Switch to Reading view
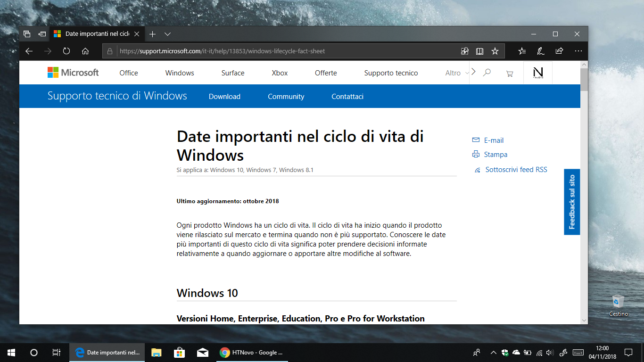 click(480, 51)
